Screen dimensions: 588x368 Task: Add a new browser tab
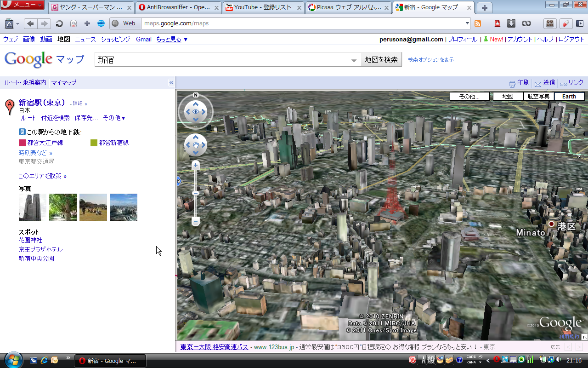point(484,7)
